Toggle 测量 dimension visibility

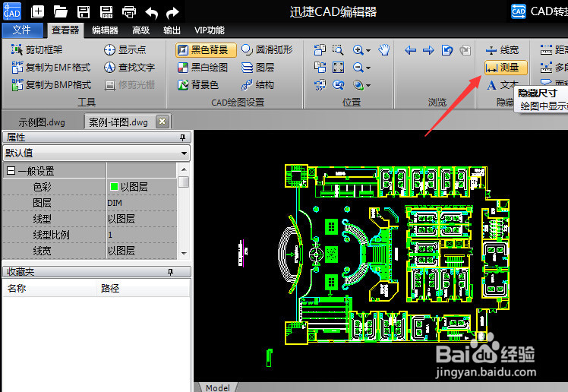pyautogui.click(x=506, y=68)
